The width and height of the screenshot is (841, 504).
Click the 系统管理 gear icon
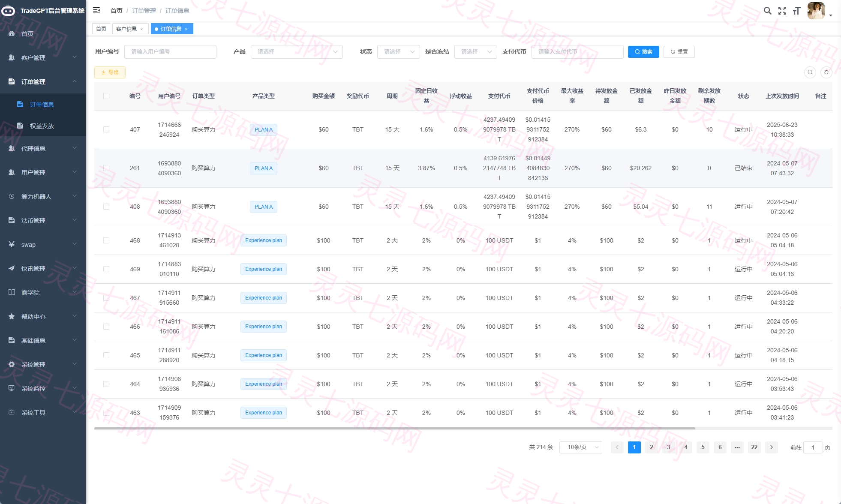12,364
